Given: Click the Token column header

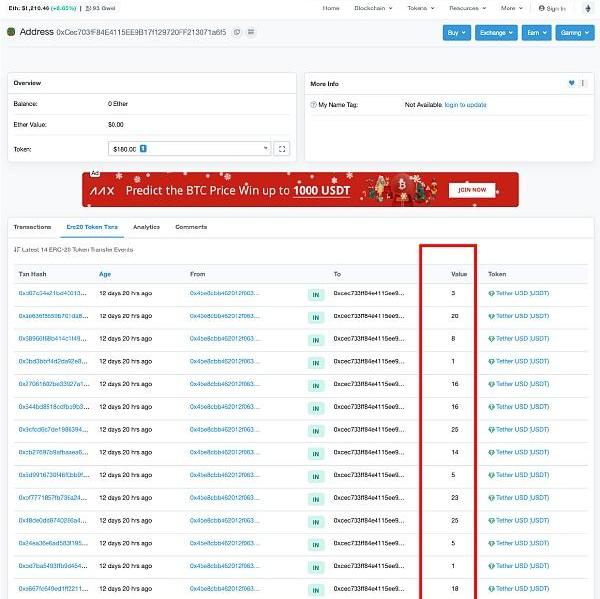Looking at the screenshot, I should tap(497, 274).
